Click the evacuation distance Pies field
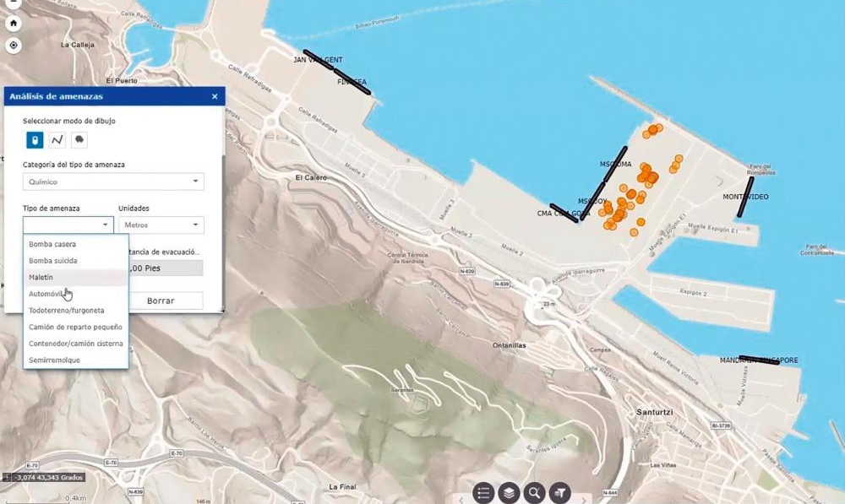 (165, 268)
